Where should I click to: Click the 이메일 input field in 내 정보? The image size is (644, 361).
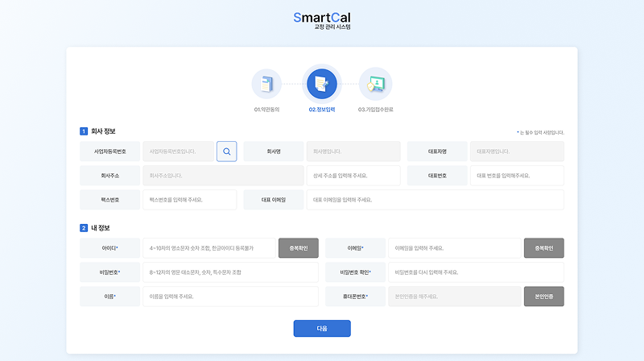(x=454, y=248)
